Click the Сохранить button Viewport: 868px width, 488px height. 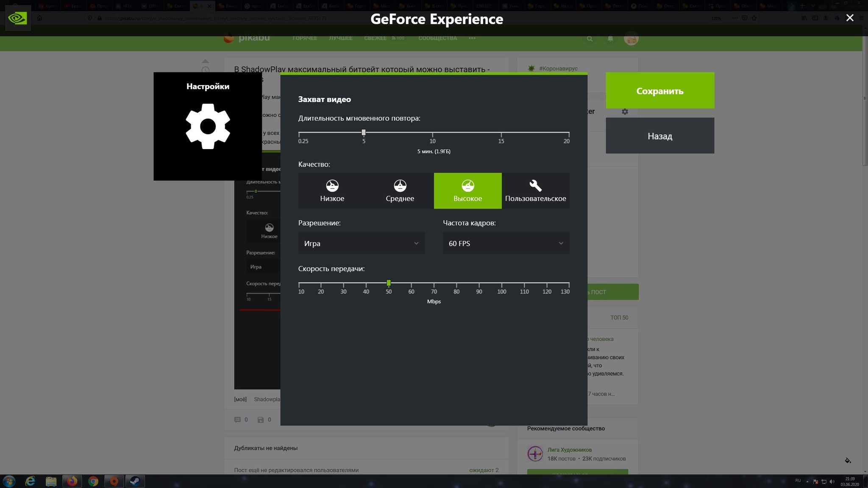click(659, 90)
